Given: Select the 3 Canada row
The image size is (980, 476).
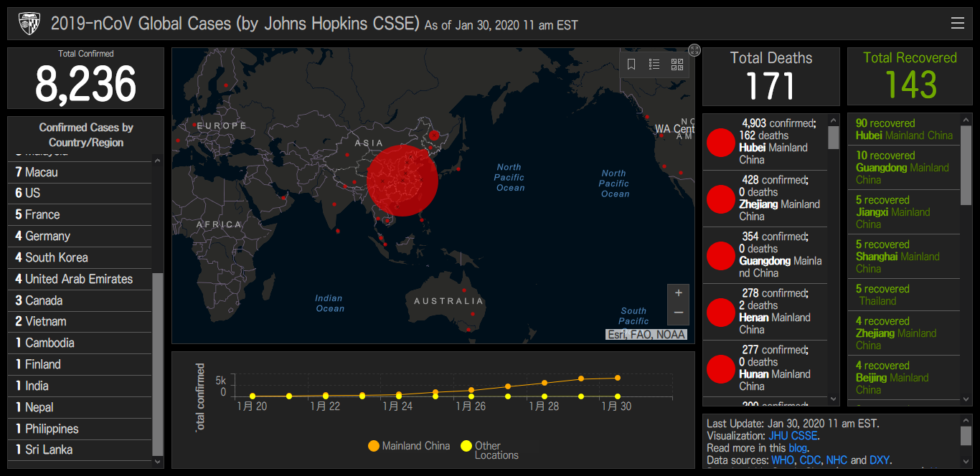Looking at the screenshot, I should [80, 300].
